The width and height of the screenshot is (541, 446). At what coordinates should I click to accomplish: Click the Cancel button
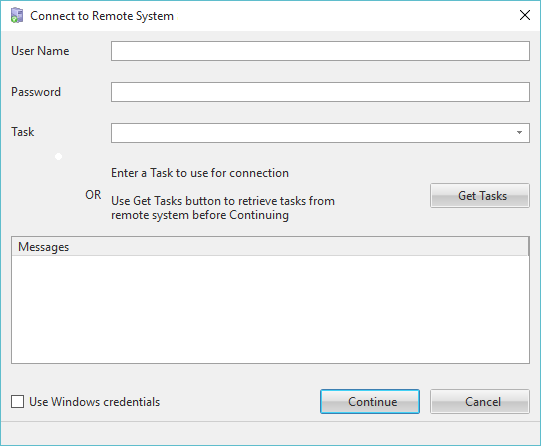(x=480, y=402)
